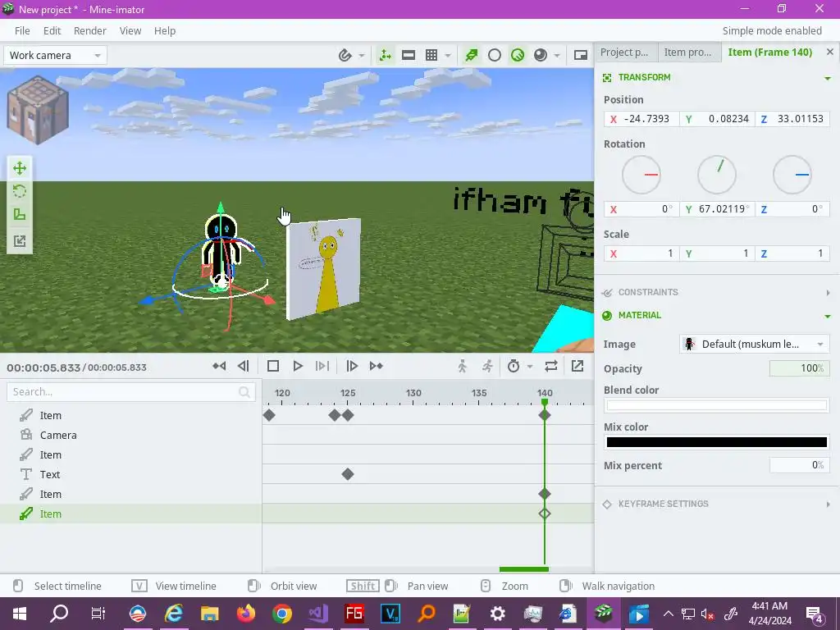Close the Item (Frame 140) tab

830,52
